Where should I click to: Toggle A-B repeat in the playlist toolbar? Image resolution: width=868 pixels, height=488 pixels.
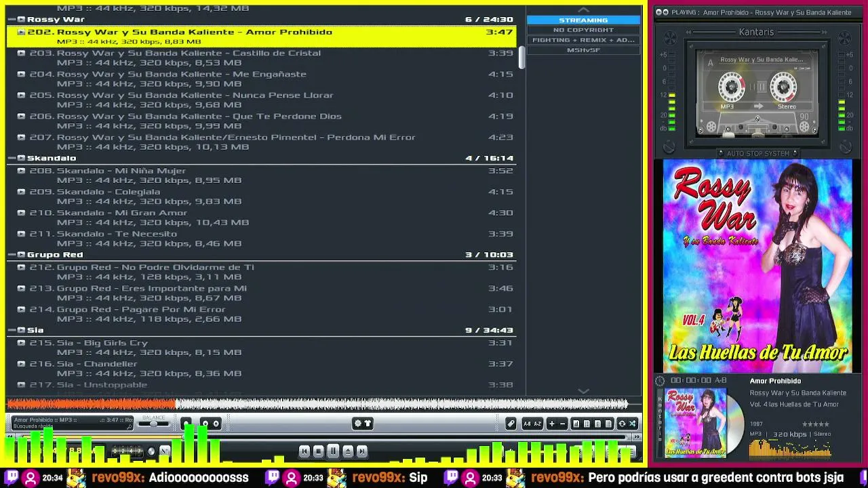pyautogui.click(x=527, y=424)
